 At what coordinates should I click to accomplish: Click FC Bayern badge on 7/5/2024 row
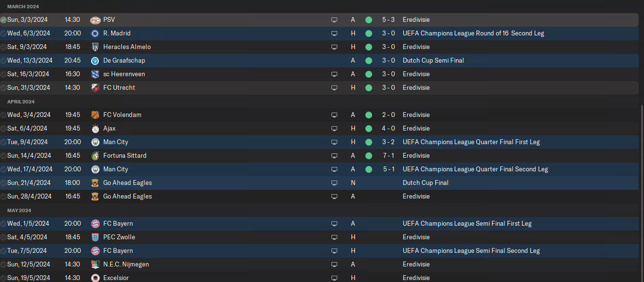(95, 251)
